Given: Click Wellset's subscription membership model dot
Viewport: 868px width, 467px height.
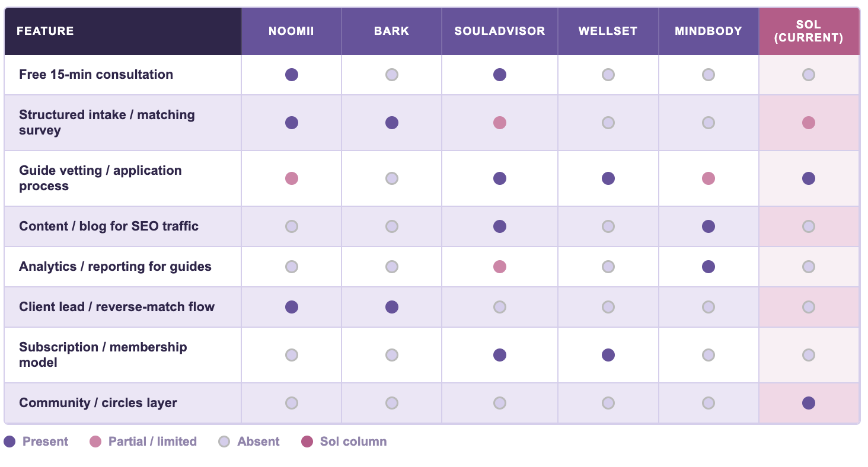Looking at the screenshot, I should click(608, 355).
